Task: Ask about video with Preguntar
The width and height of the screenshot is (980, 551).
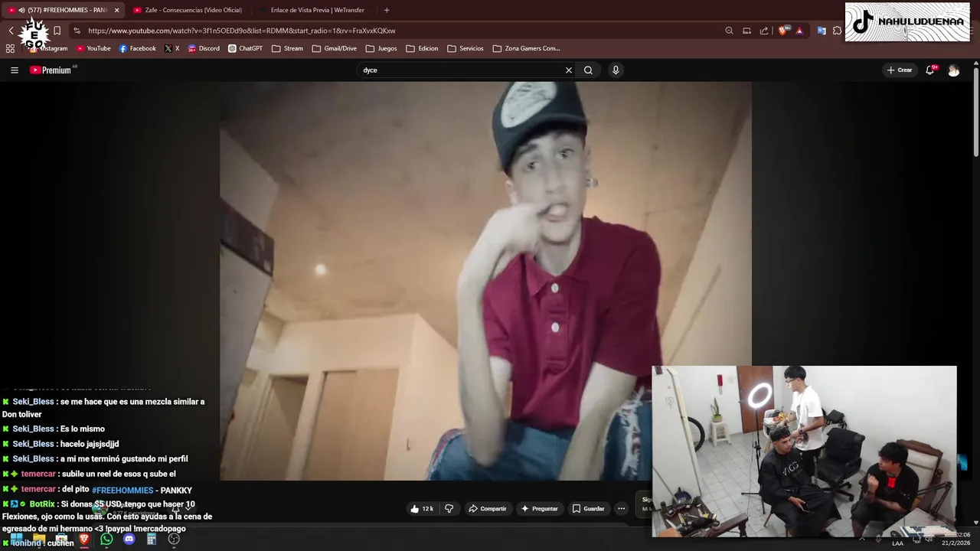Action: click(x=539, y=508)
